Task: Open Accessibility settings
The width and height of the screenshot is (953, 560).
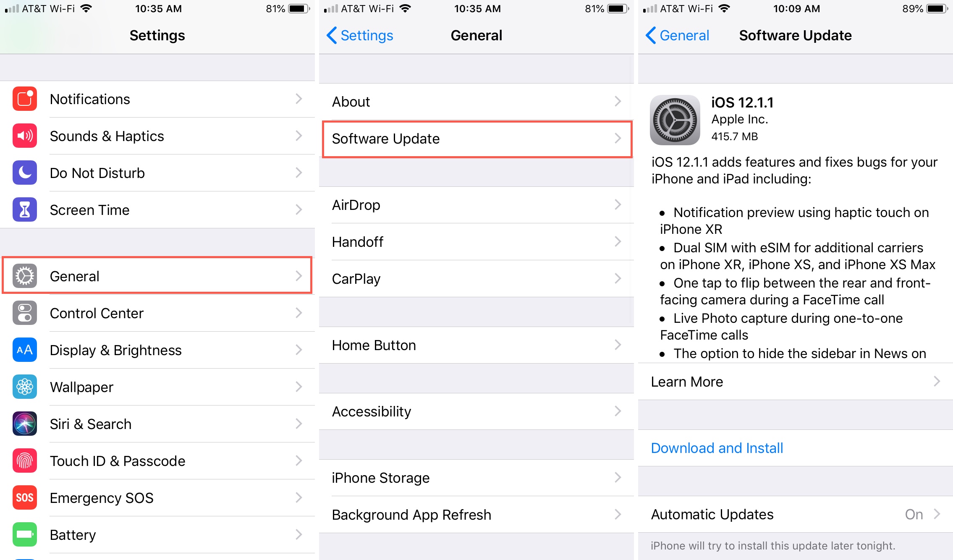Action: [475, 411]
